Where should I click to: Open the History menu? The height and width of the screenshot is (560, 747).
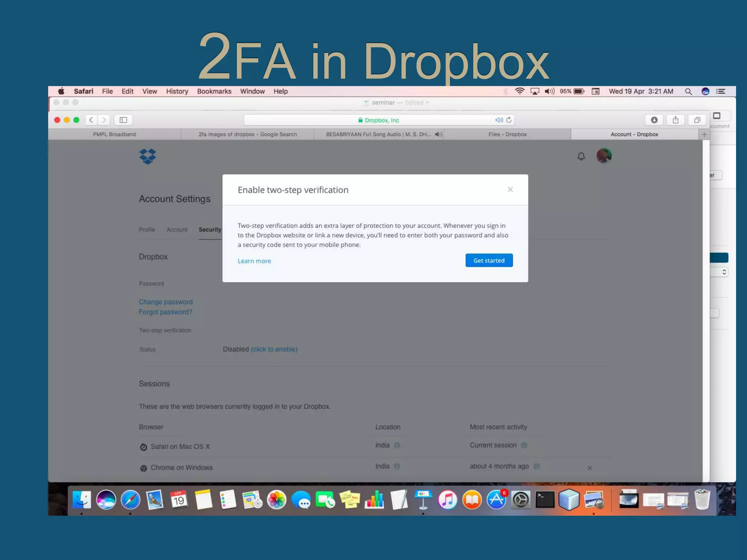click(x=177, y=91)
